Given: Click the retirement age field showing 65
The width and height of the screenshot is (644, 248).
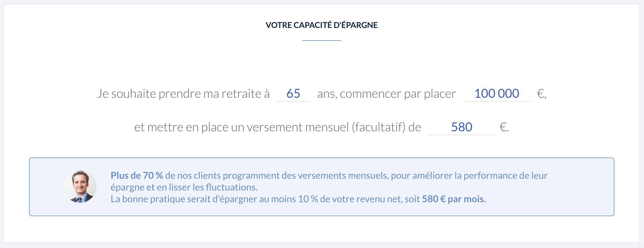Looking at the screenshot, I should click(293, 94).
